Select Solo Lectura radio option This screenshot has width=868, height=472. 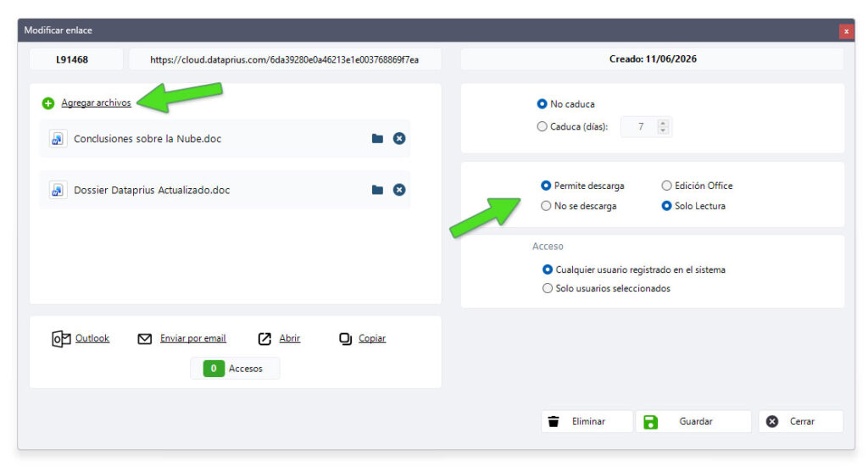coord(666,206)
